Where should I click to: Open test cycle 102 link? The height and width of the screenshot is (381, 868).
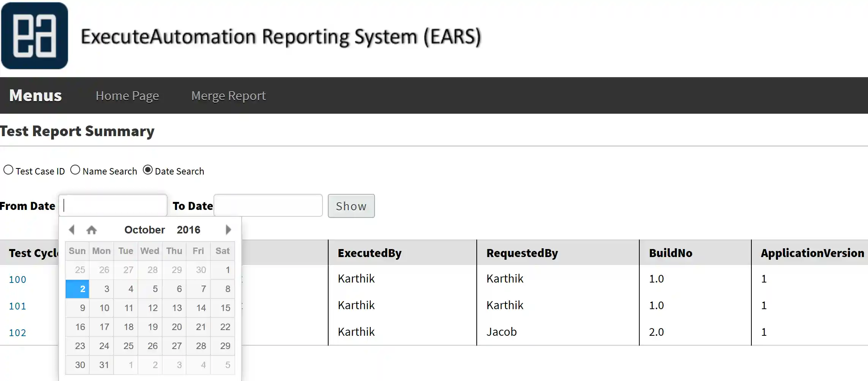coord(17,333)
